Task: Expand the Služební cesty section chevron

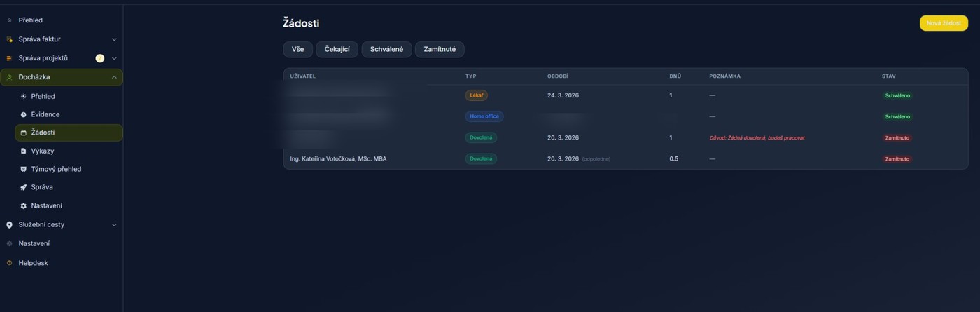Action: tap(114, 224)
